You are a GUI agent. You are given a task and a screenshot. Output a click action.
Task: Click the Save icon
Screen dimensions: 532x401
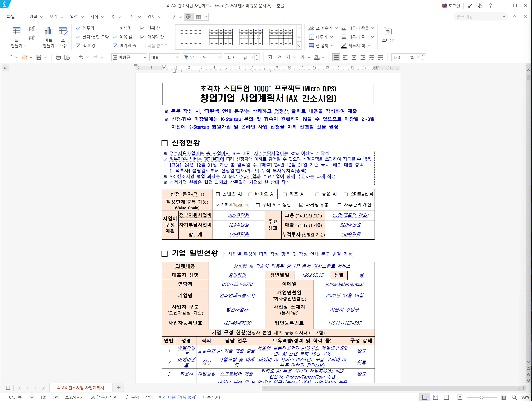(x=39, y=57)
